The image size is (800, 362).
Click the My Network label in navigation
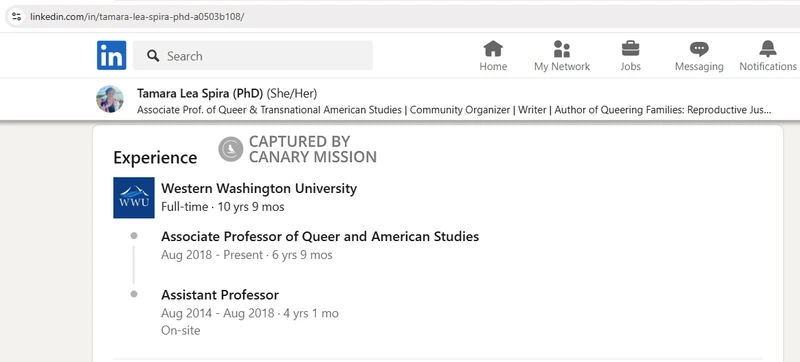562,66
